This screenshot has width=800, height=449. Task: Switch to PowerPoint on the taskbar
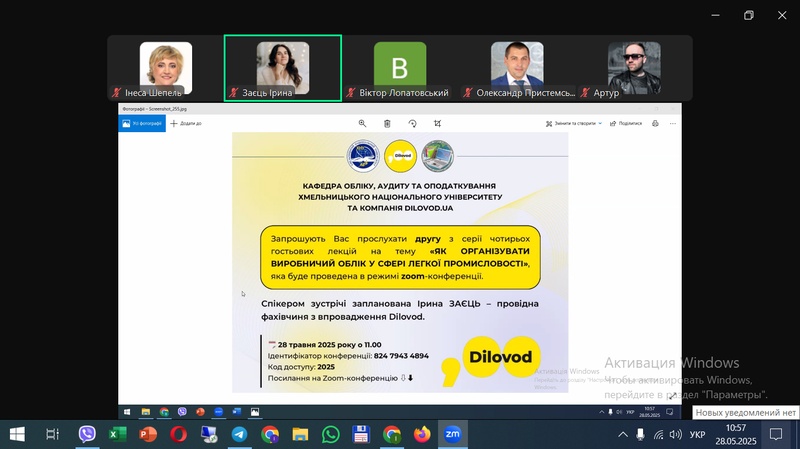pyautogui.click(x=148, y=434)
